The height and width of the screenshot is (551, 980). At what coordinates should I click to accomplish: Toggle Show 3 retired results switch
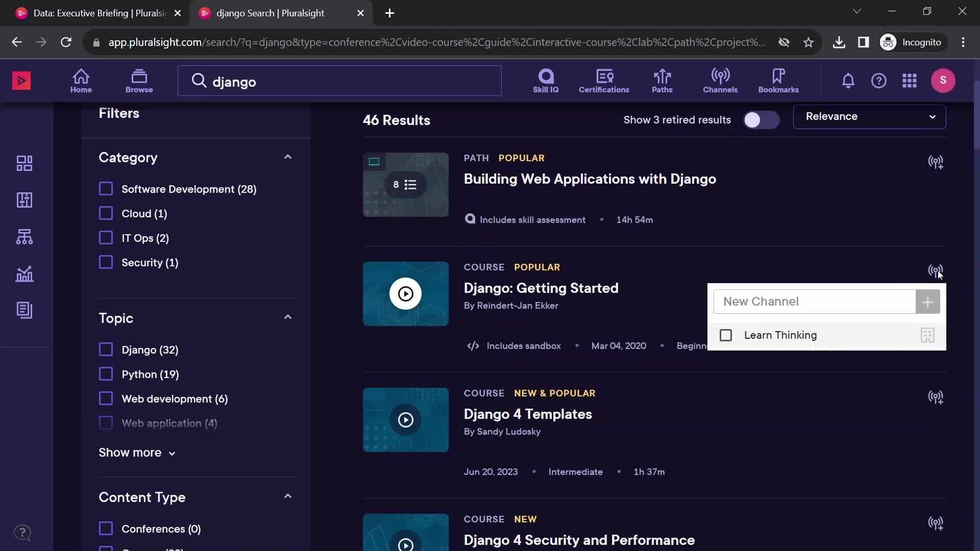[761, 120]
